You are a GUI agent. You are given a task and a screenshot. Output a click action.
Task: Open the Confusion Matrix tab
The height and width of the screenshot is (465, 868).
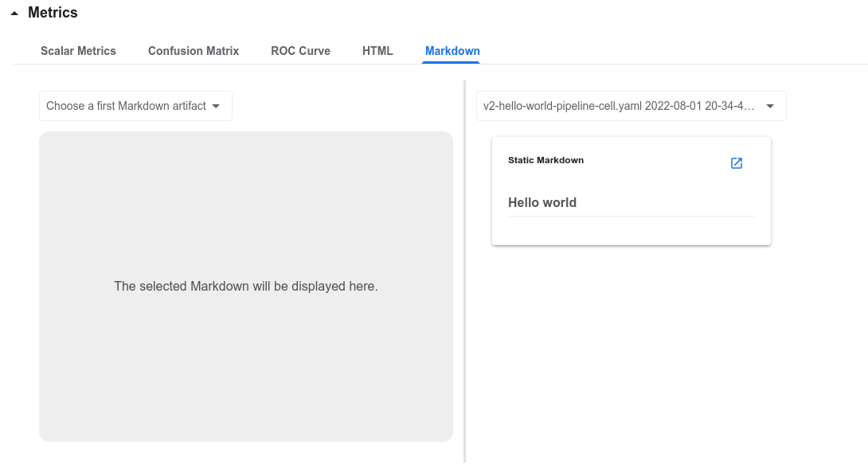coord(194,51)
